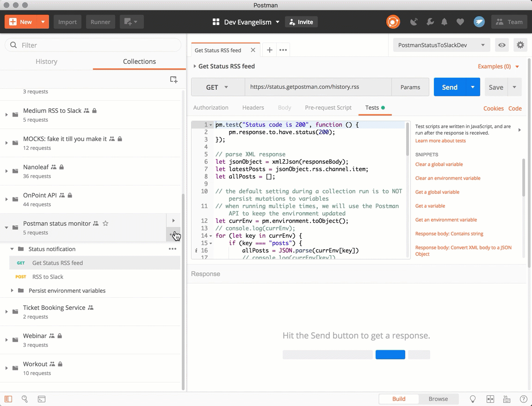
Task: Click the Invite button
Action: click(x=301, y=22)
